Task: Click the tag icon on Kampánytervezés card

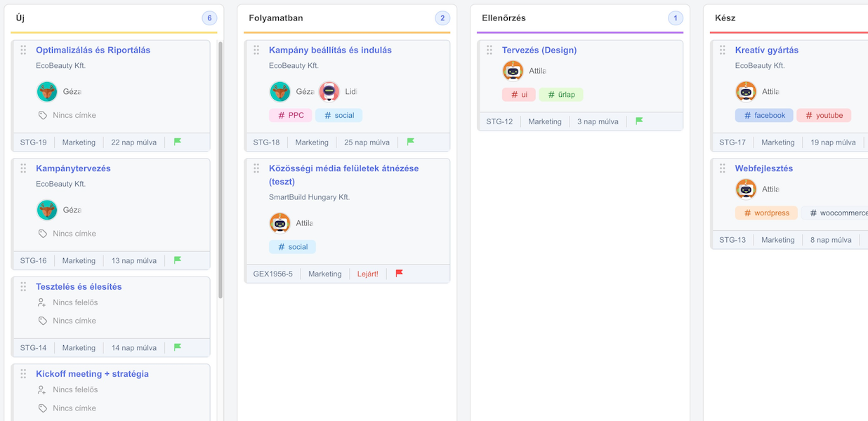Action: tap(43, 234)
